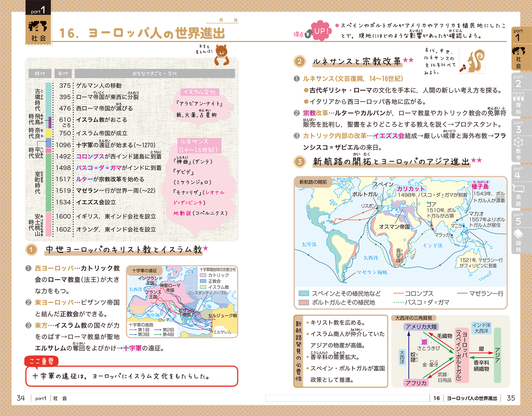Viewport: 532px width, 416px height.
Task: Click the 十字軍 highlighted keyword
Action: (x=132, y=348)
